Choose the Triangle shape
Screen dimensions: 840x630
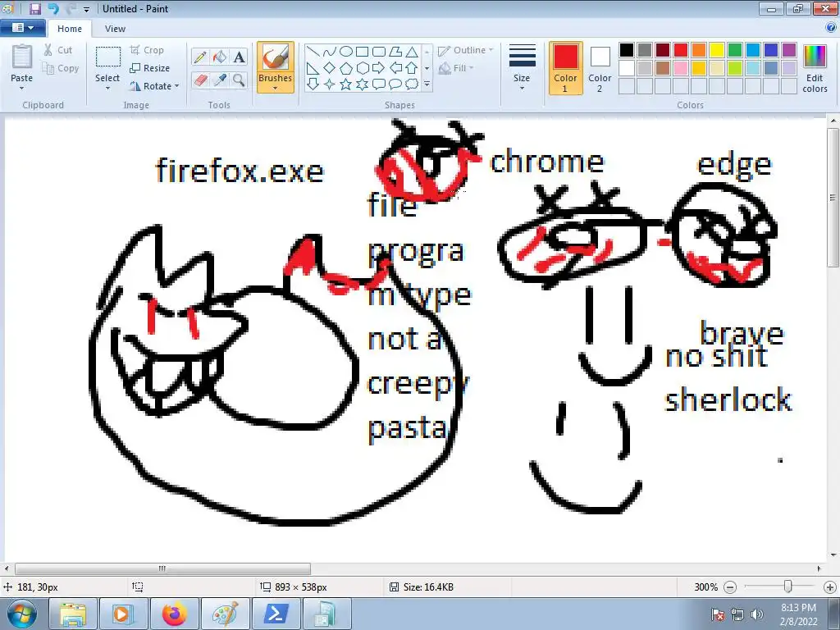click(x=412, y=52)
